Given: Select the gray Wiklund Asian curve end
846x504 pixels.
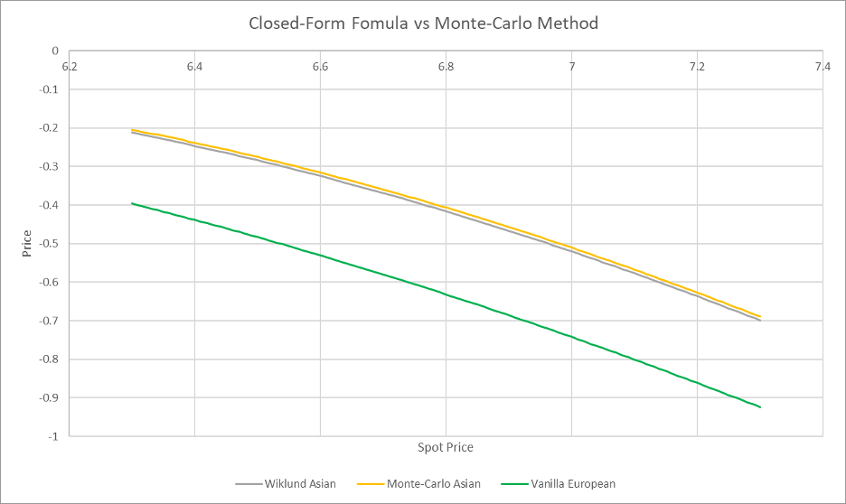Looking at the screenshot, I should point(758,320).
